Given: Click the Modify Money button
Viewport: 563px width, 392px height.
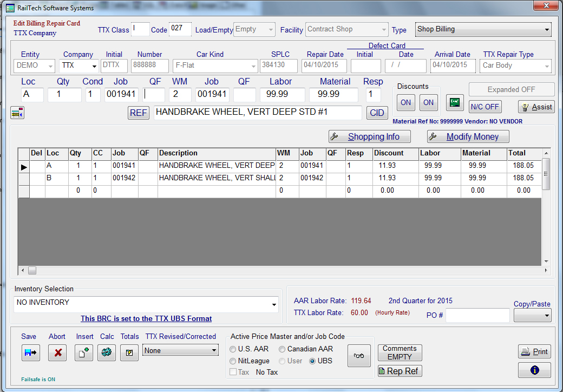Looking at the screenshot, I should (468, 137).
